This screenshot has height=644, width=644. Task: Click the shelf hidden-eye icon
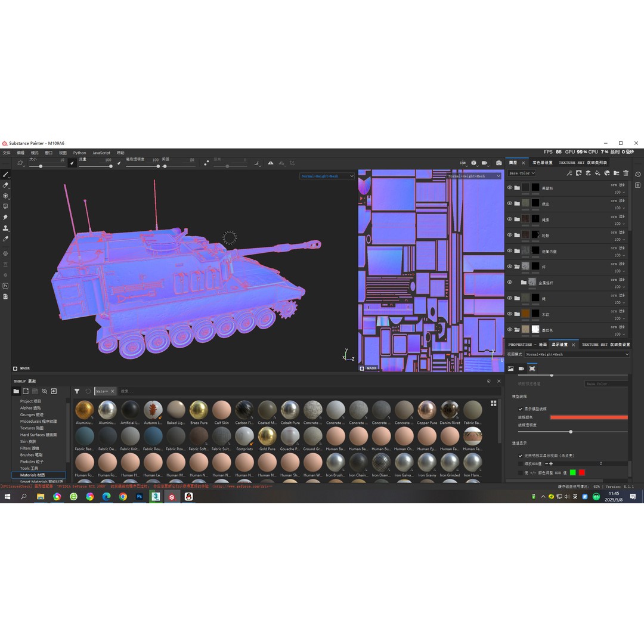pos(44,391)
